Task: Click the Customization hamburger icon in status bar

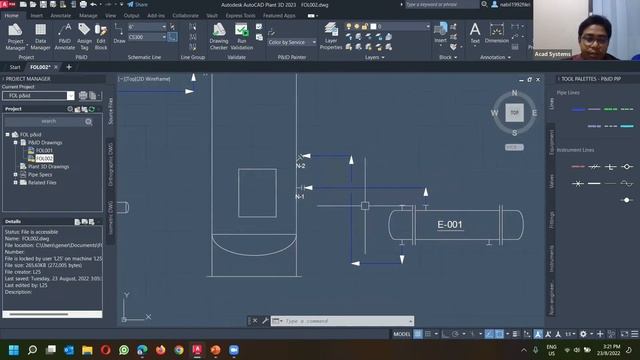Action: (x=635, y=334)
